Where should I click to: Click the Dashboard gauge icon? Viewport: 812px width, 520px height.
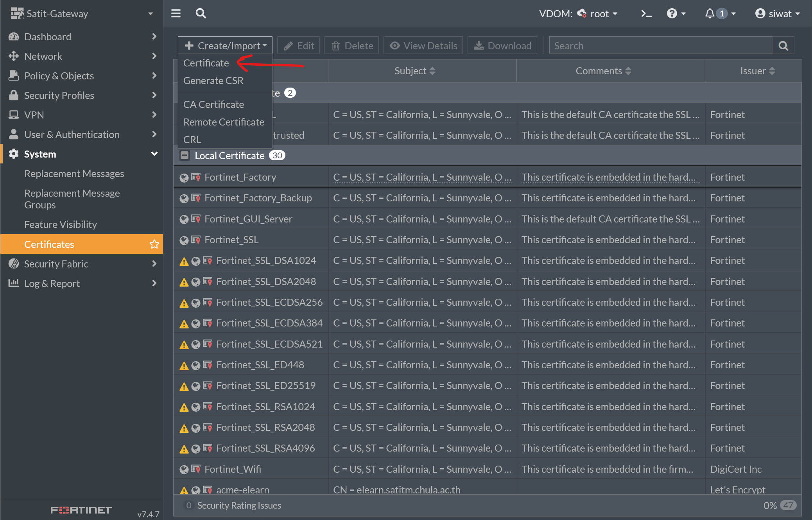coord(14,37)
